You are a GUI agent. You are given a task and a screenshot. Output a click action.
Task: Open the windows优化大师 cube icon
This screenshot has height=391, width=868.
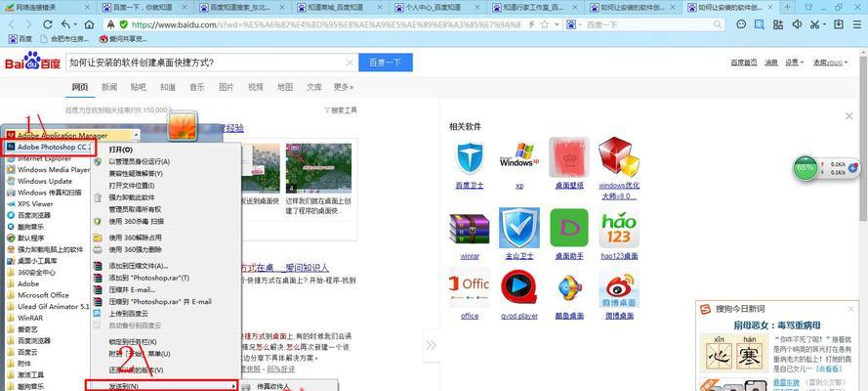(619, 156)
